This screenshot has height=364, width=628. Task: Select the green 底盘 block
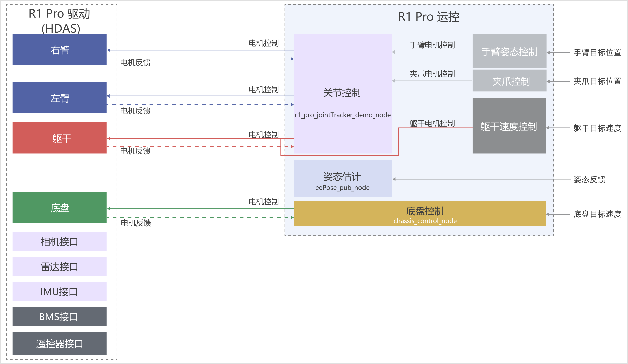point(59,207)
